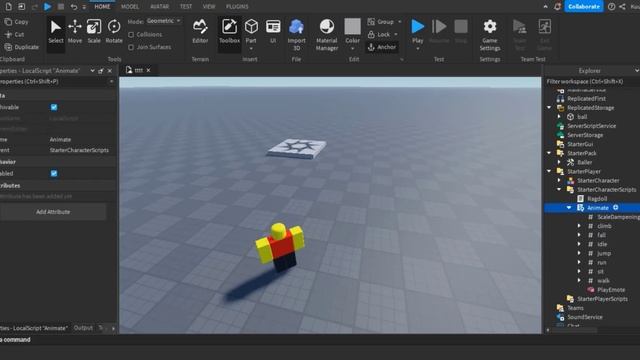
Task: Open the Lock dropdown arrow
Action: click(x=396, y=35)
